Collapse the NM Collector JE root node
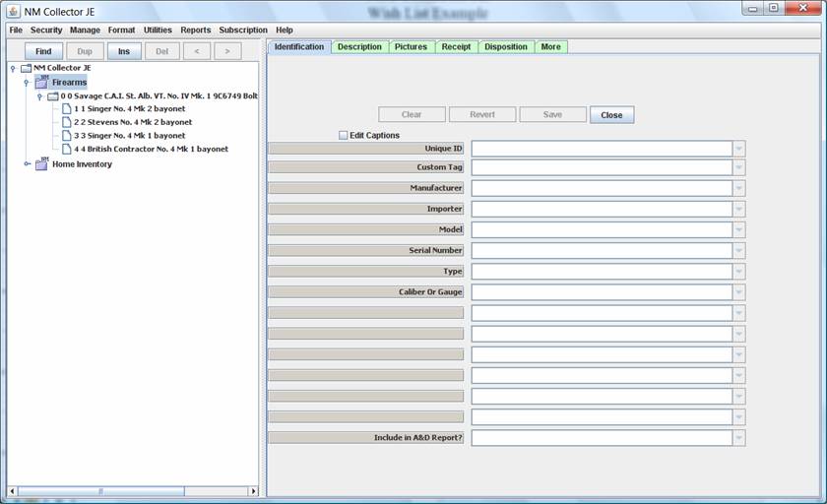The width and height of the screenshot is (827, 504). point(13,69)
